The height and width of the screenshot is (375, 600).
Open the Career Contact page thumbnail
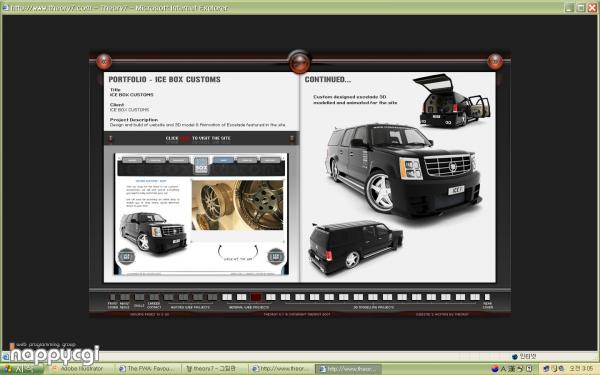point(154,297)
